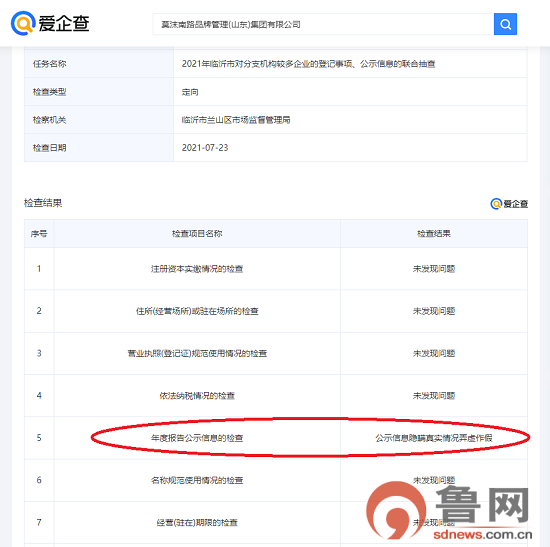The width and height of the screenshot is (550, 547).
Task: Select 名称规范使用情况的检查 item
Action: point(197,480)
